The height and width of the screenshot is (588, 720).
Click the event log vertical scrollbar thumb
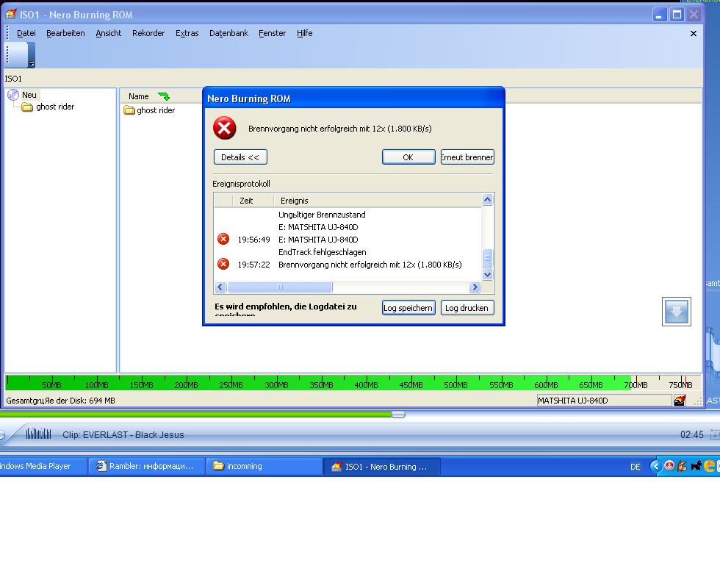point(488,258)
